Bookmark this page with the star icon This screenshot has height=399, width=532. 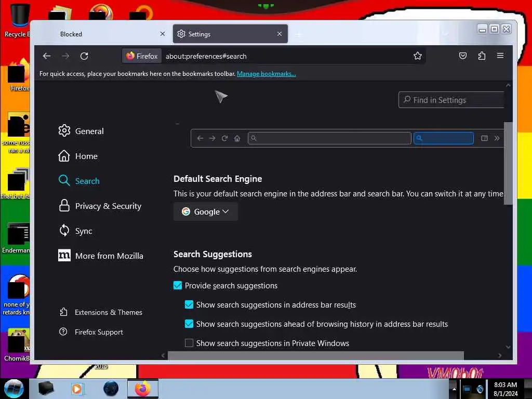[x=417, y=56]
